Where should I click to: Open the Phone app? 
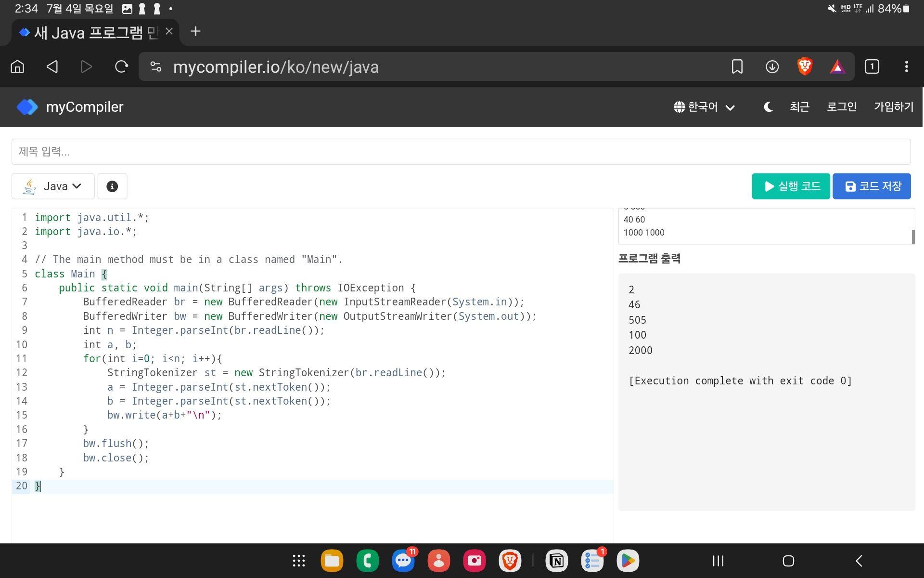tap(368, 561)
